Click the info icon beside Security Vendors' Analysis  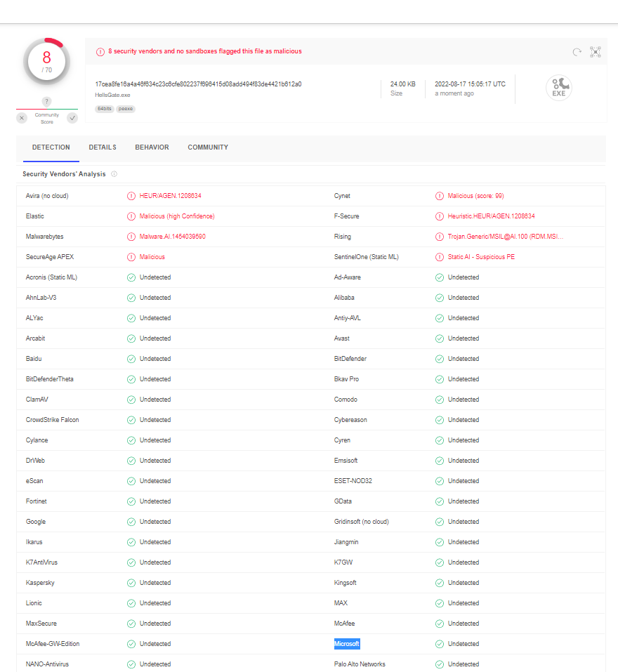click(114, 174)
